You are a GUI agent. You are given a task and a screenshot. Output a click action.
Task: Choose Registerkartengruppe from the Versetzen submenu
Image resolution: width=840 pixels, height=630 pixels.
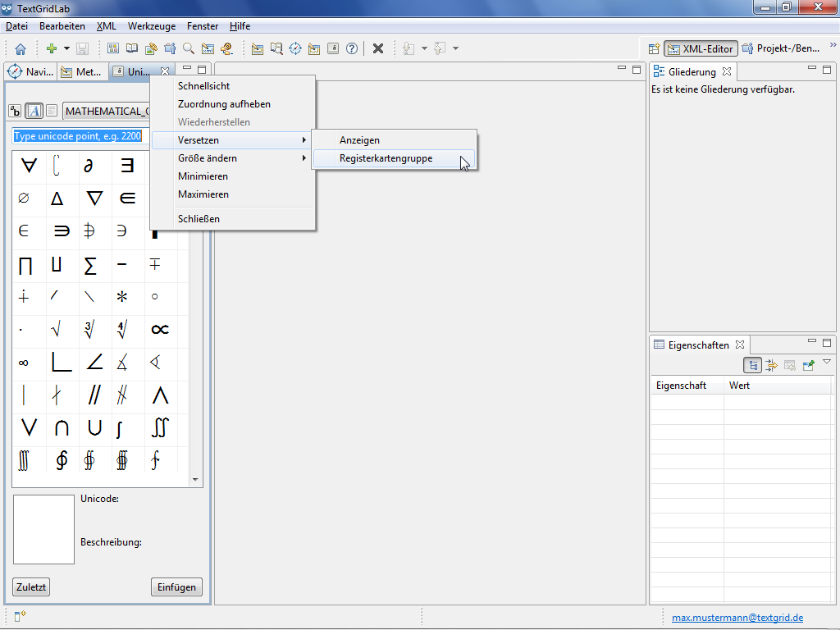coord(386,158)
